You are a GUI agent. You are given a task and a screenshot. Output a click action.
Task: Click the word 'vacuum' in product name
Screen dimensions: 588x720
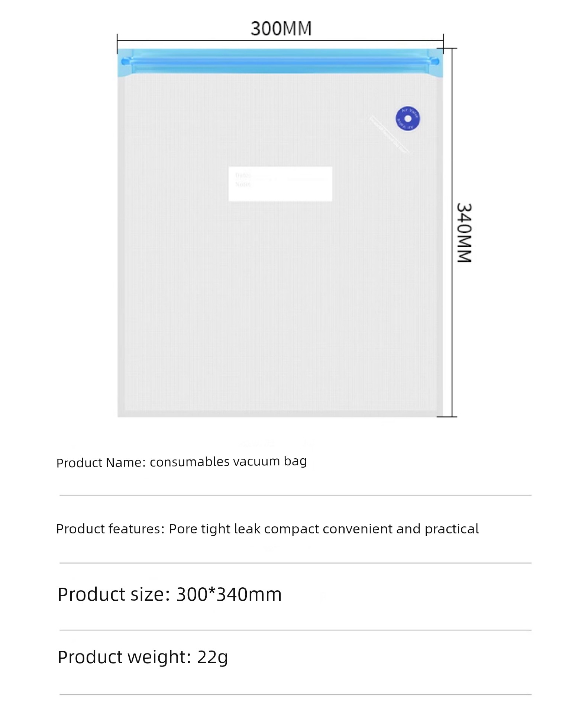point(256,461)
